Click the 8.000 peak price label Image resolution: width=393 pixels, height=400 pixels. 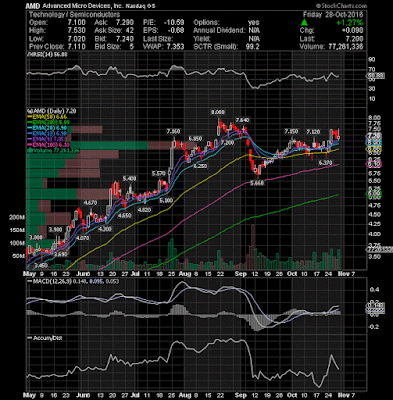(x=218, y=113)
